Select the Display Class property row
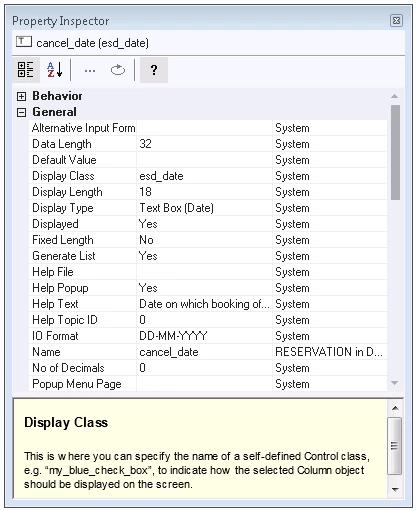 coord(208,176)
